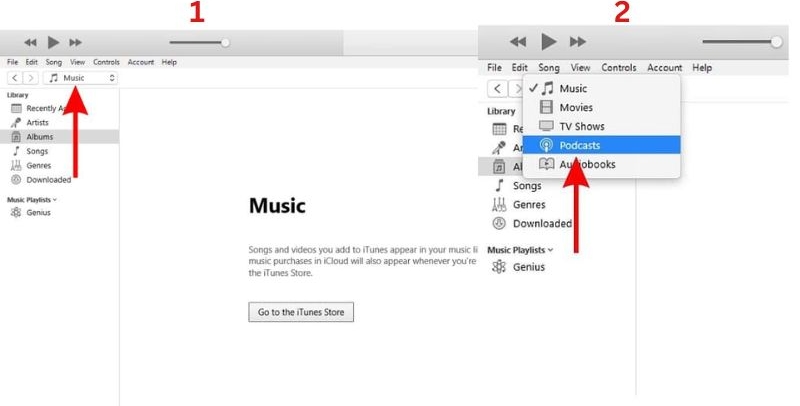Click the fast forward button in step 1 window
The width and height of the screenshot is (800, 406).
76,42
